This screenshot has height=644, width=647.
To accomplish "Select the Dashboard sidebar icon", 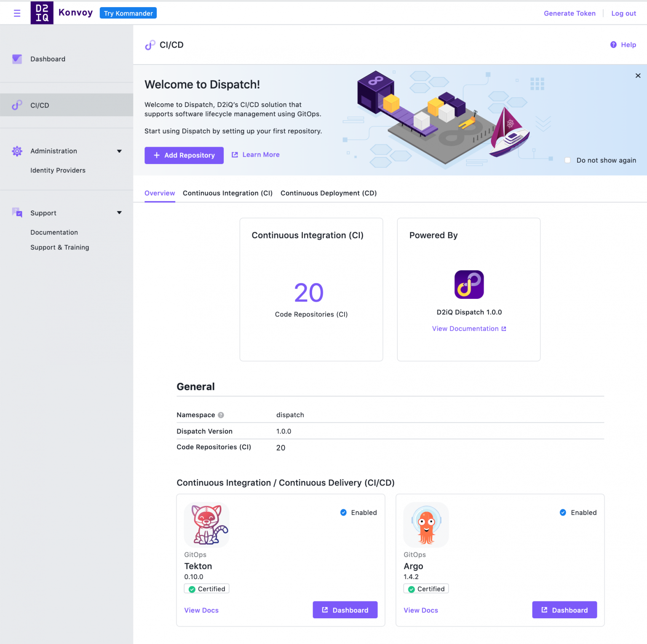I will (x=17, y=59).
